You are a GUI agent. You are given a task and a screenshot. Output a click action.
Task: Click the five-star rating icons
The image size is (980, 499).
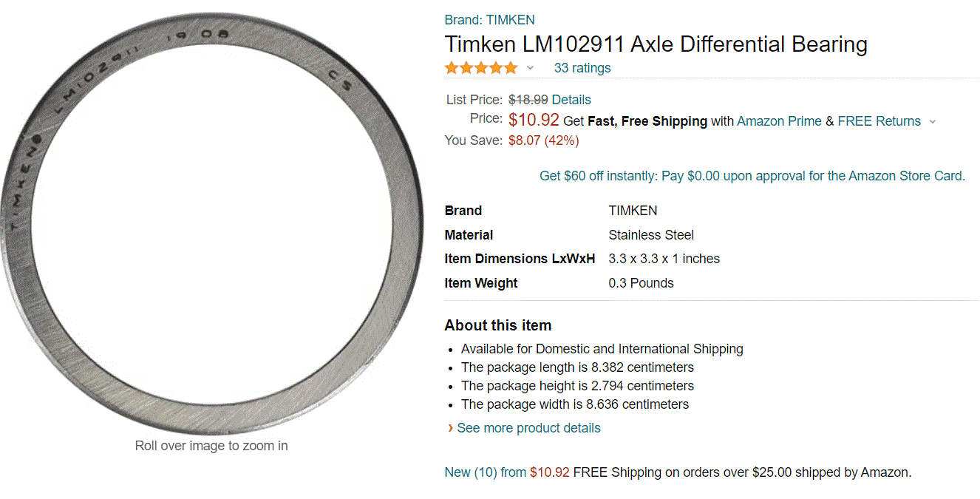click(x=481, y=68)
